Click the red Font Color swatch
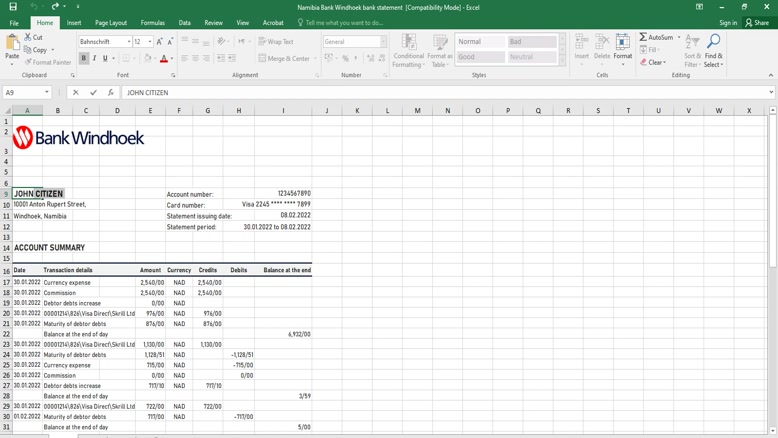778x438 pixels. (163, 59)
